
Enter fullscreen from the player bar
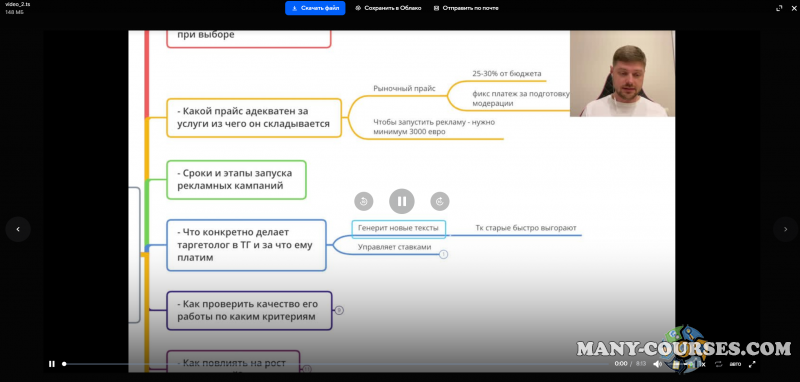[752, 364]
